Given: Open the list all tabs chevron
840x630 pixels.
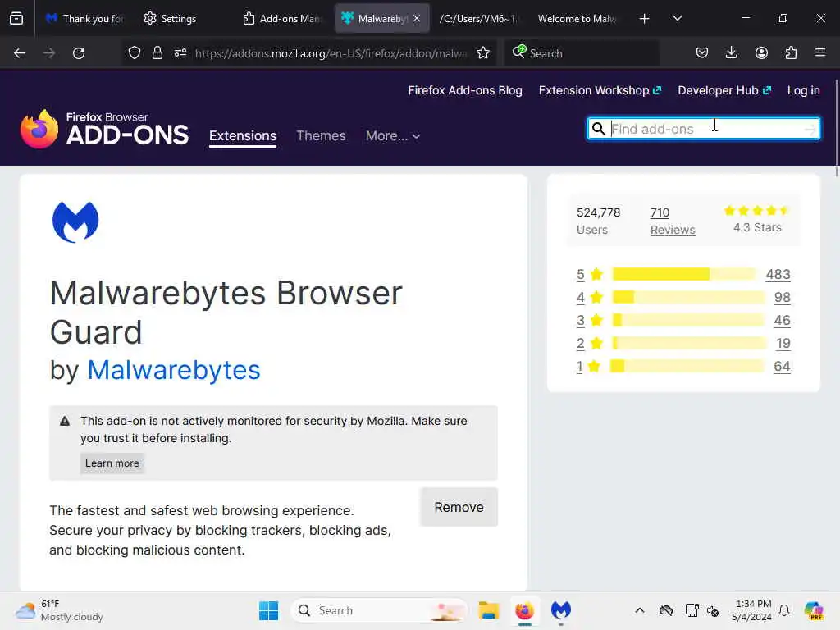Looking at the screenshot, I should [677, 18].
